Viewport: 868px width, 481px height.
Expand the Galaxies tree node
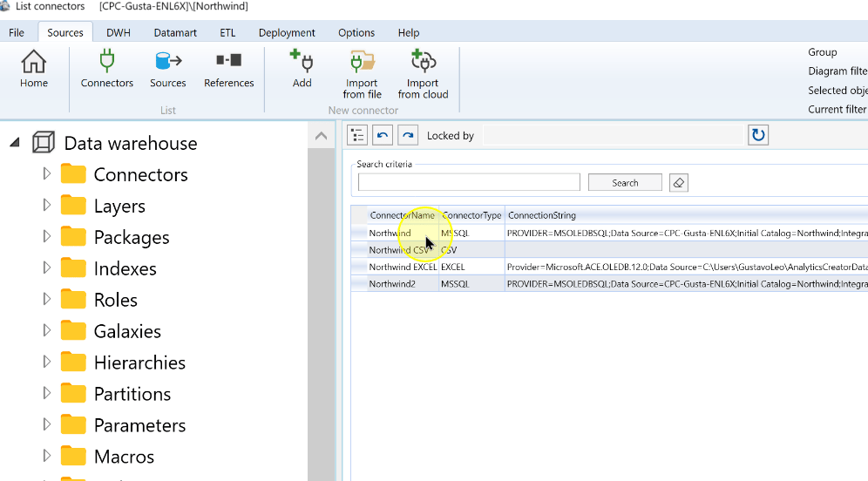click(47, 330)
